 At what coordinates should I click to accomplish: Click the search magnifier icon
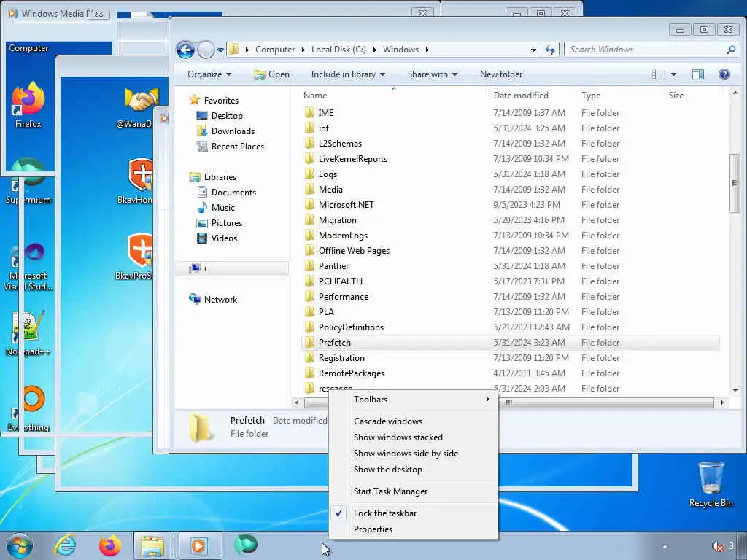(x=731, y=50)
